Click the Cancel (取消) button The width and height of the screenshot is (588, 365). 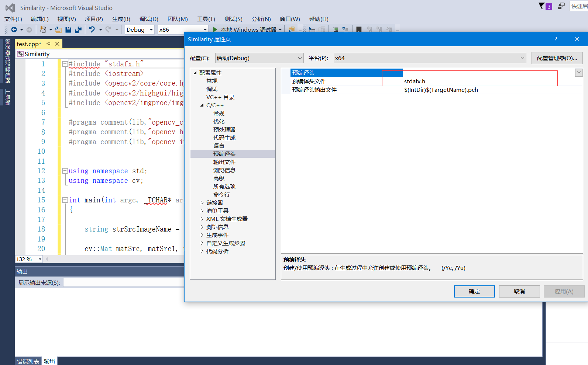[x=519, y=291]
